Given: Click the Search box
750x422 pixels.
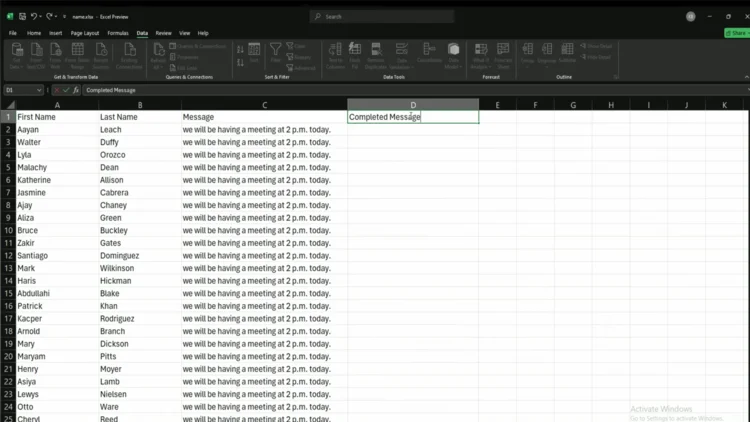Looking at the screenshot, I should click(x=382, y=16).
